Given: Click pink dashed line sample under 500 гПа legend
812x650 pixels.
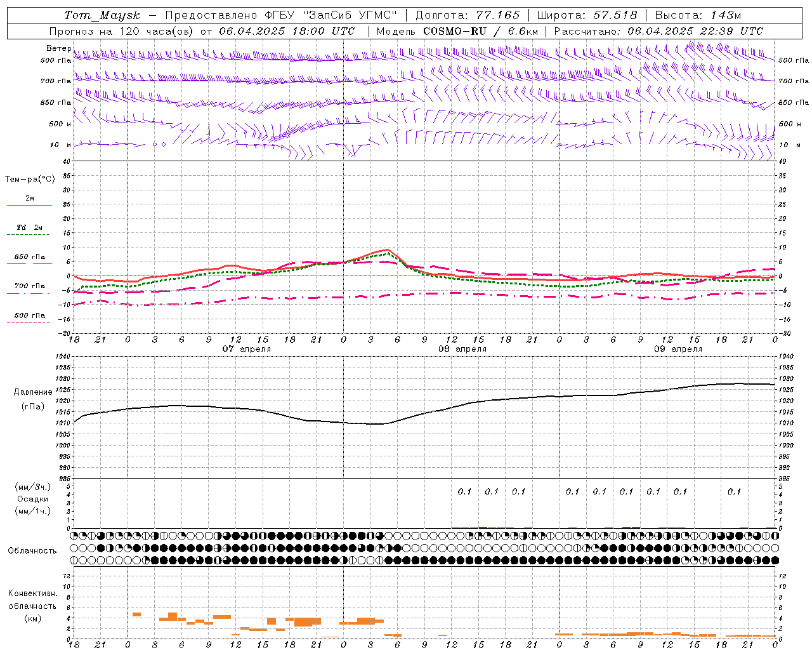Looking at the screenshot, I should [29, 323].
